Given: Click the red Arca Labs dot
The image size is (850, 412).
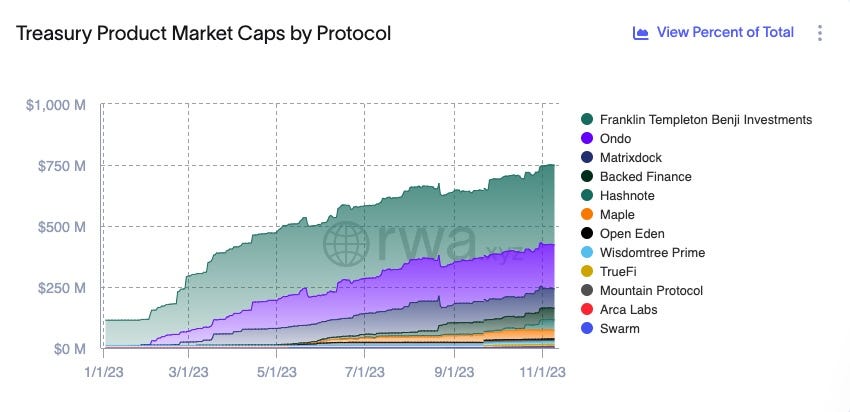Looking at the screenshot, I should tap(587, 310).
